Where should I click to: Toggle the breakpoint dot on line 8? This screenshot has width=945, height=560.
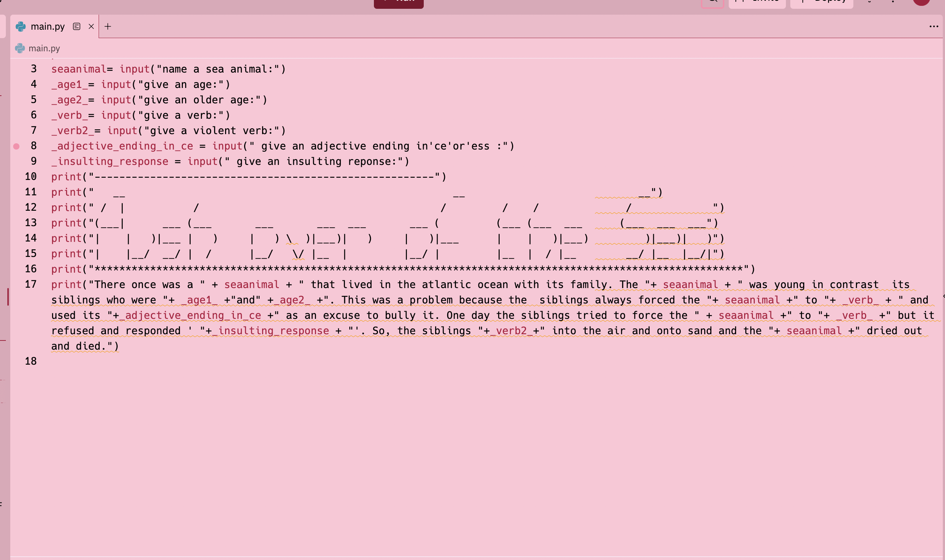16,147
